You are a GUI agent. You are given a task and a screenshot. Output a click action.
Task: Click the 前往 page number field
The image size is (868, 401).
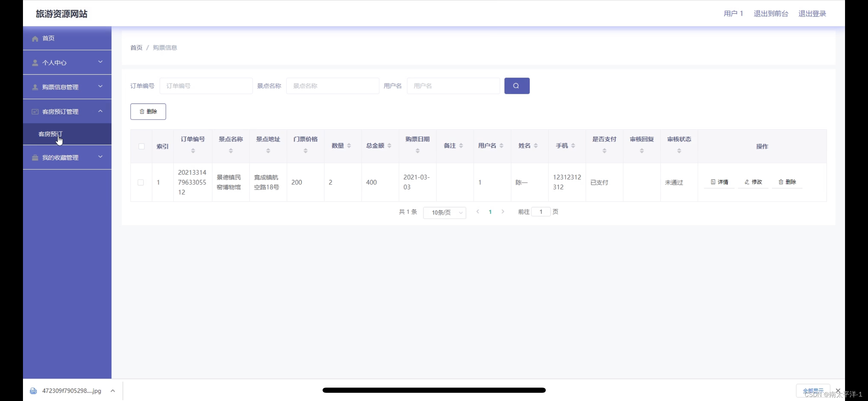point(541,212)
